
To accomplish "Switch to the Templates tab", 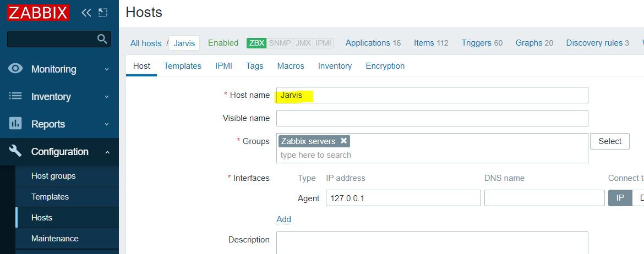I will (x=182, y=66).
